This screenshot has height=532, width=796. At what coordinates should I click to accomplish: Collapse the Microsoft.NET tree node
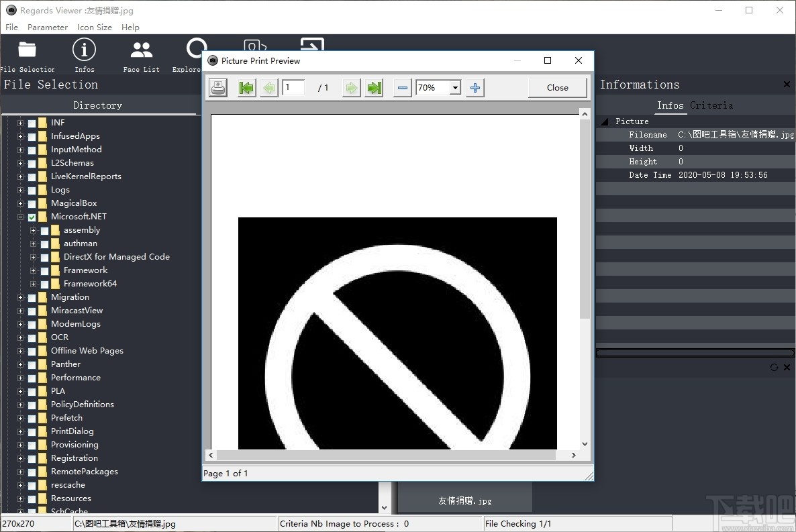19,217
